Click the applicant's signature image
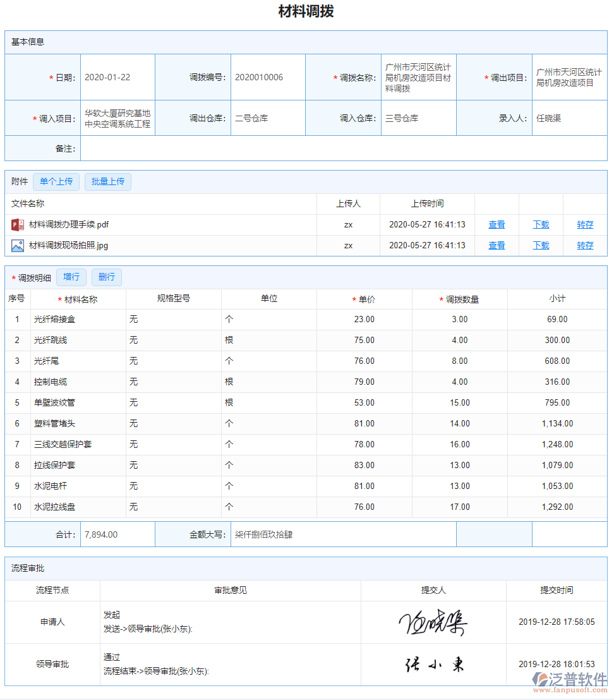614x700 pixels. (433, 622)
